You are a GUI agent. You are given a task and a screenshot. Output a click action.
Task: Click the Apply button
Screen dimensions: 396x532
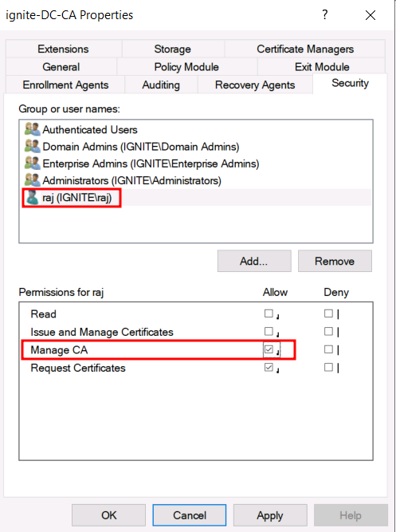coord(270,515)
